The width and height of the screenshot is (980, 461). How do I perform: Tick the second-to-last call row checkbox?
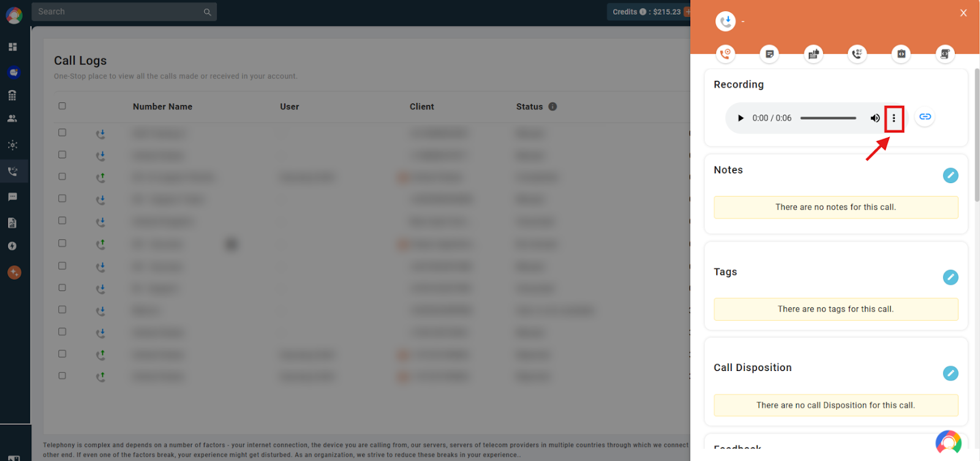coord(62,354)
